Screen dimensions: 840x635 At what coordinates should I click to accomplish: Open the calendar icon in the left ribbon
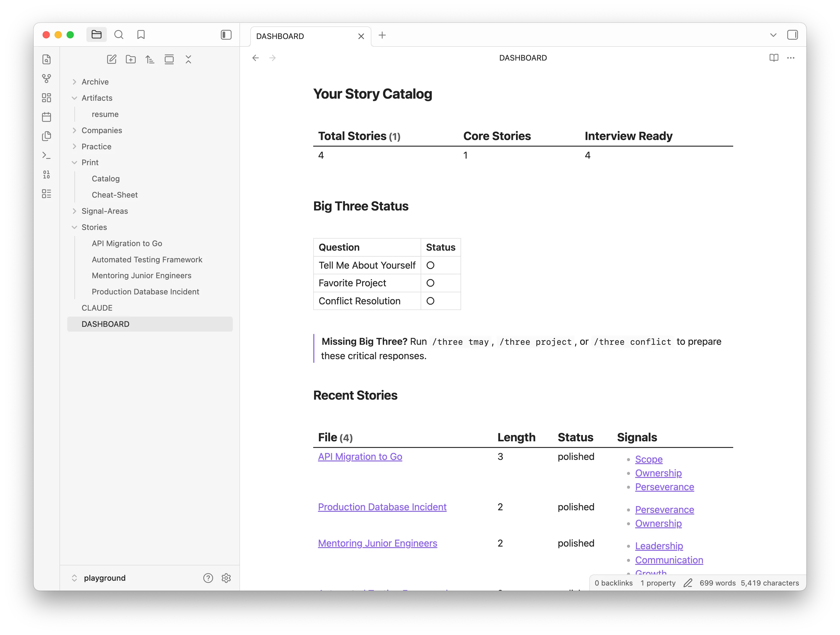click(x=46, y=117)
